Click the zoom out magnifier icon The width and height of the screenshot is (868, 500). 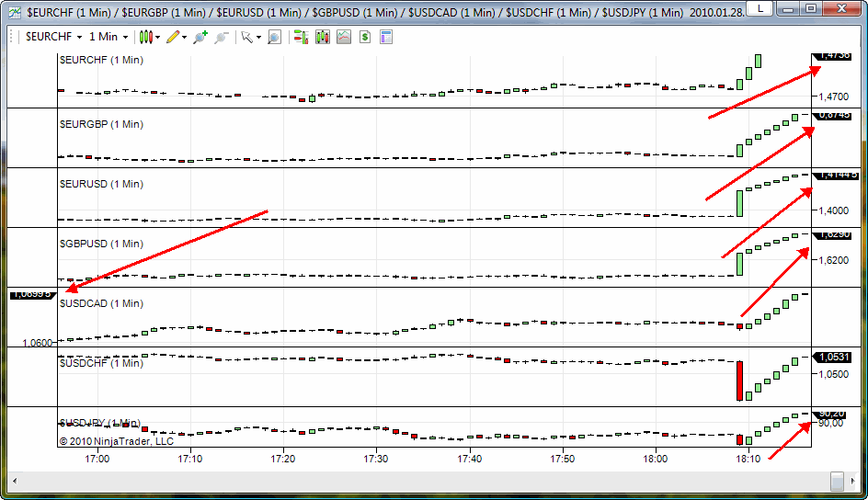click(222, 37)
